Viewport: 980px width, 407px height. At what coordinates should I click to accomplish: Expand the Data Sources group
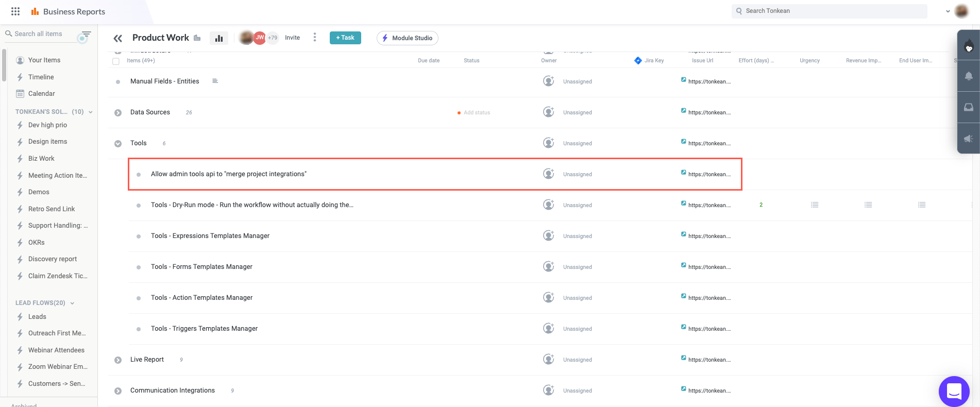point(118,113)
